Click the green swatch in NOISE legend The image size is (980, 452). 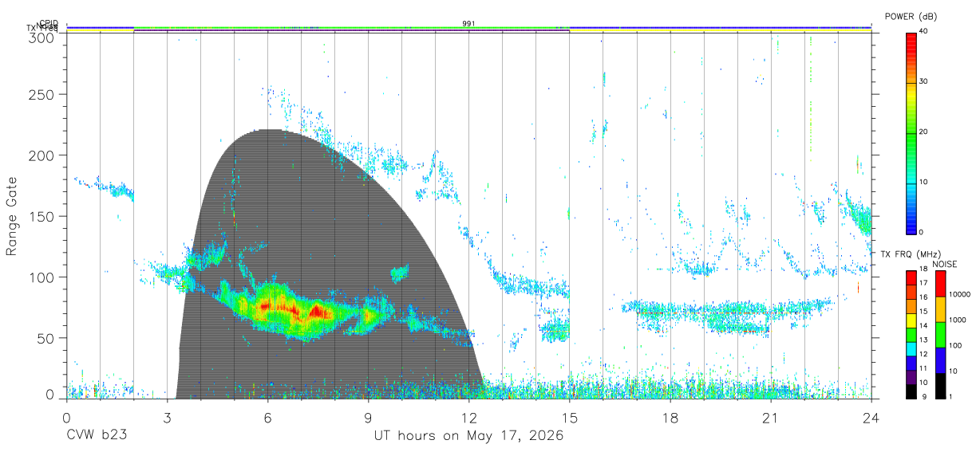[x=939, y=335]
